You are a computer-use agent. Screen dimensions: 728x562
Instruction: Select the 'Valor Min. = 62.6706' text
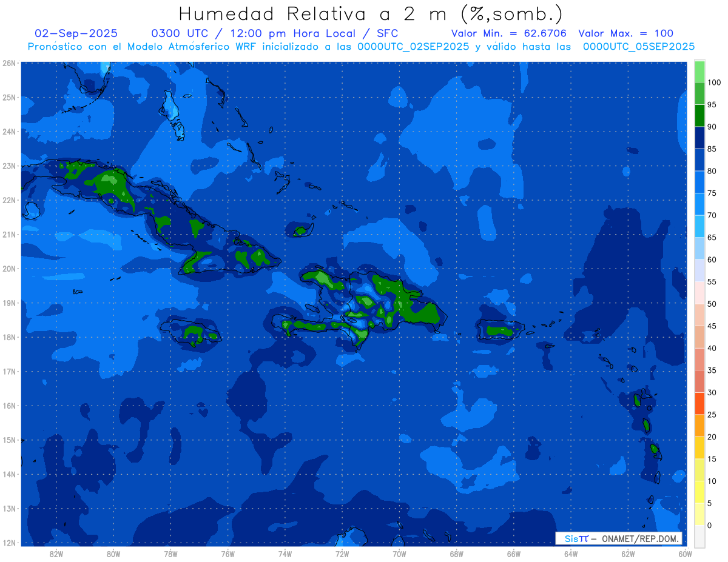(509, 33)
